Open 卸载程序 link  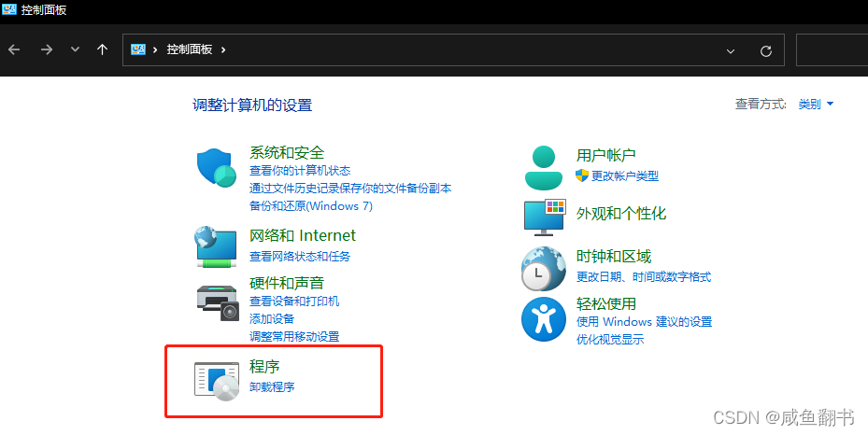(x=272, y=386)
